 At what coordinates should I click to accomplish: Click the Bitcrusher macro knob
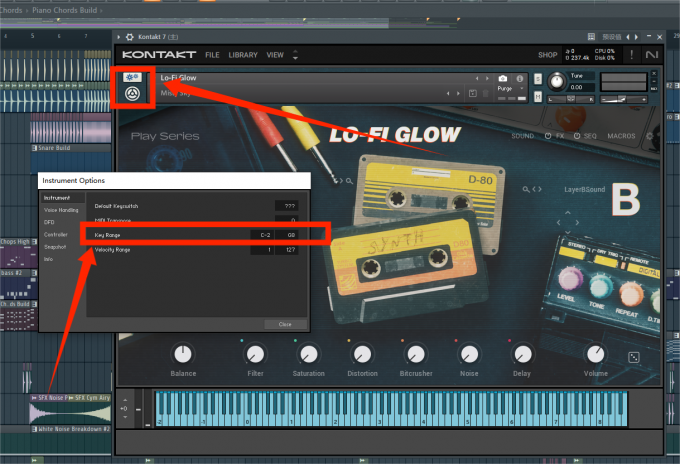(x=416, y=354)
